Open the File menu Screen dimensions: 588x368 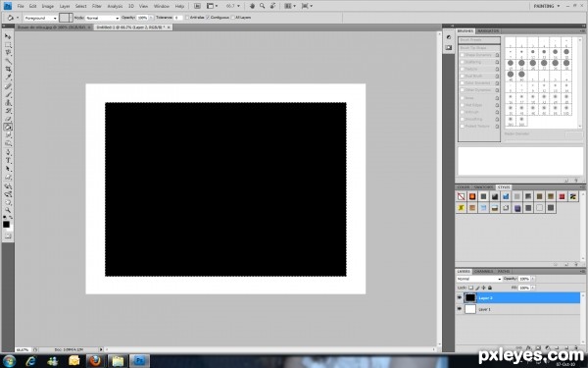[x=21, y=6]
